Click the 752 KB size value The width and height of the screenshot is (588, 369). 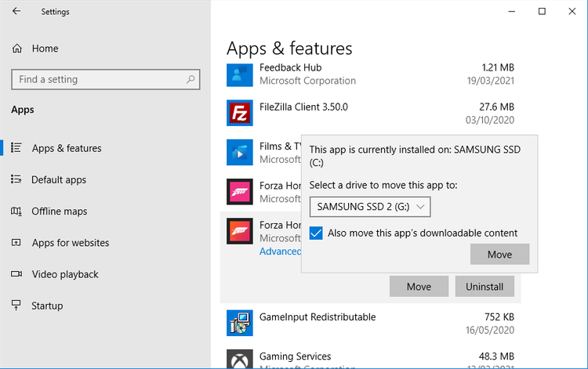499,317
